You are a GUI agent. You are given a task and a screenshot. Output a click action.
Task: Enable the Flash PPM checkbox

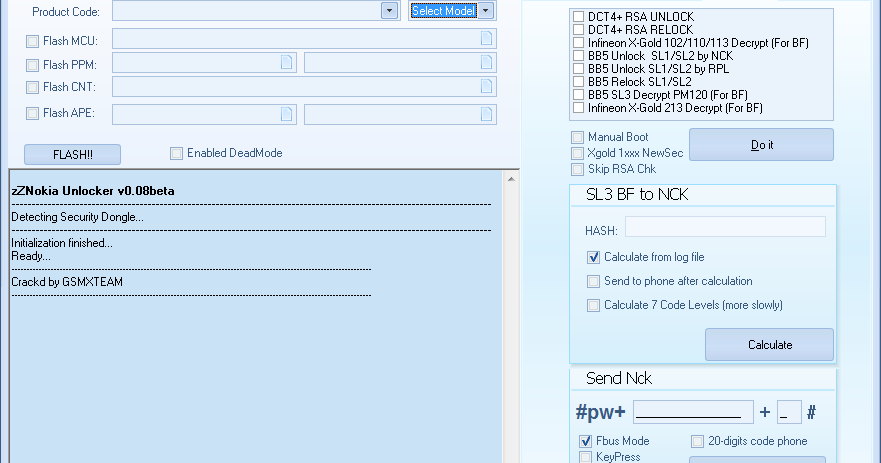point(33,65)
